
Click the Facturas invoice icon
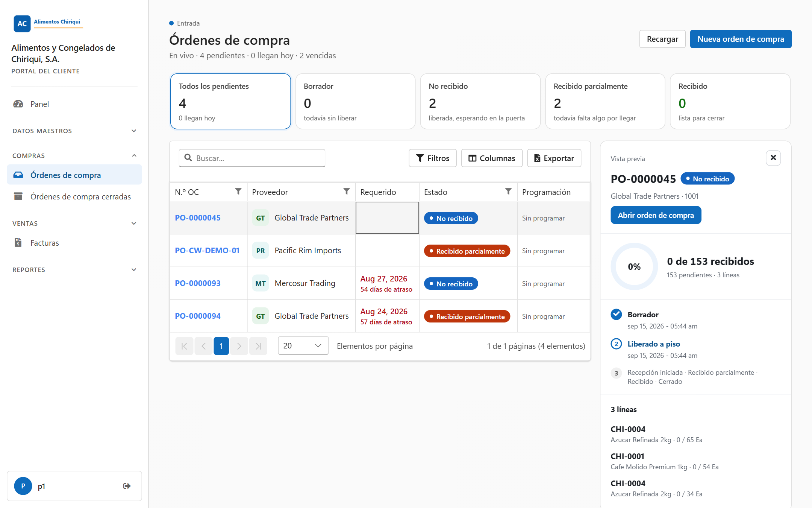coord(18,243)
